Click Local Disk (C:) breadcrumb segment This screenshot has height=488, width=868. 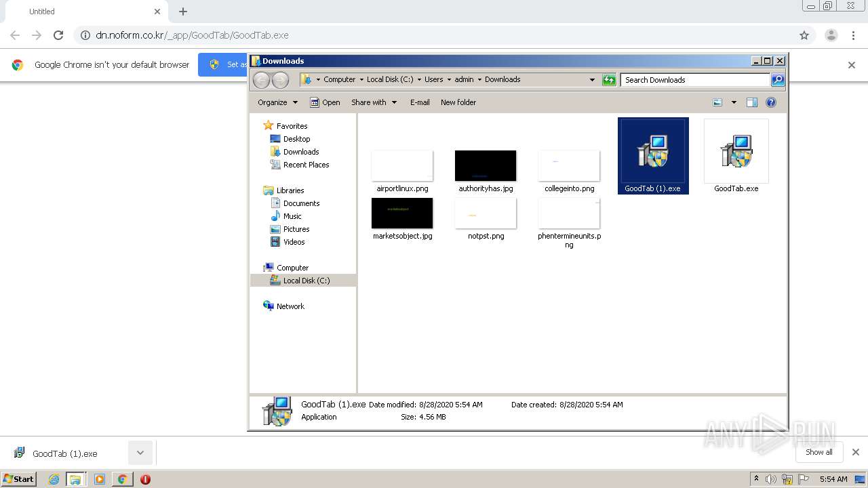390,79
